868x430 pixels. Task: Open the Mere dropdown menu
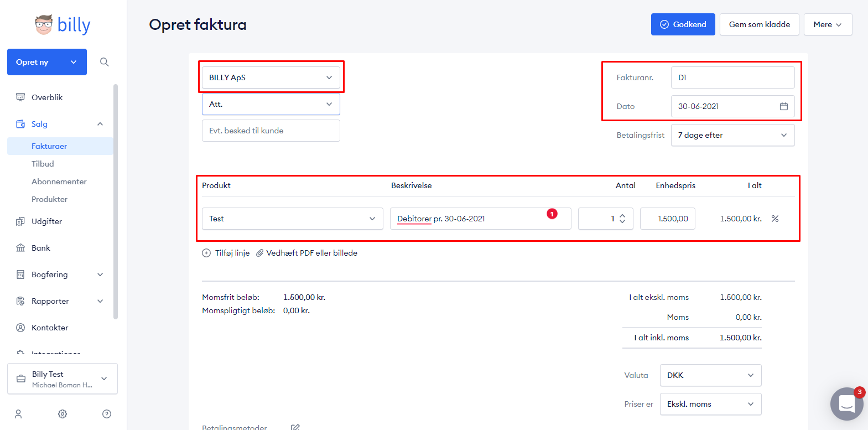click(828, 24)
